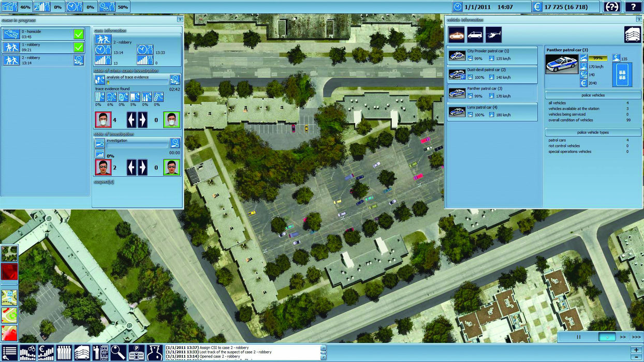Click the fingerprint trace evidence icon
This screenshot has width=644, height=362.
coord(99,96)
